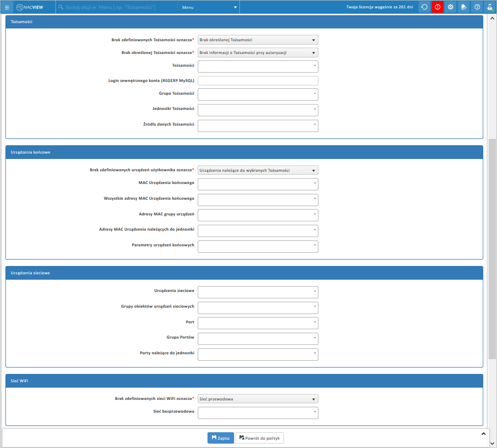Open the hamburger sidebar menu

[x=7, y=7]
